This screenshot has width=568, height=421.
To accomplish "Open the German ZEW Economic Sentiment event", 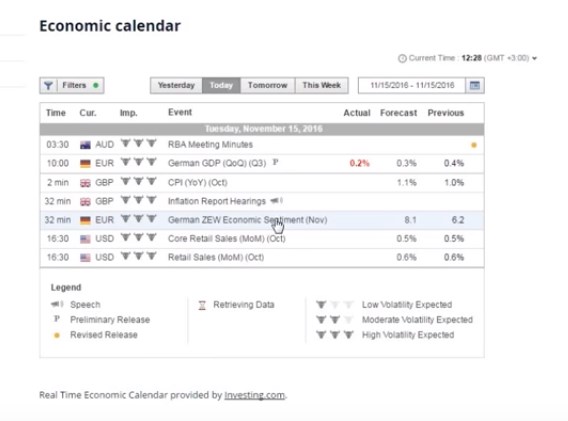I will [247, 220].
